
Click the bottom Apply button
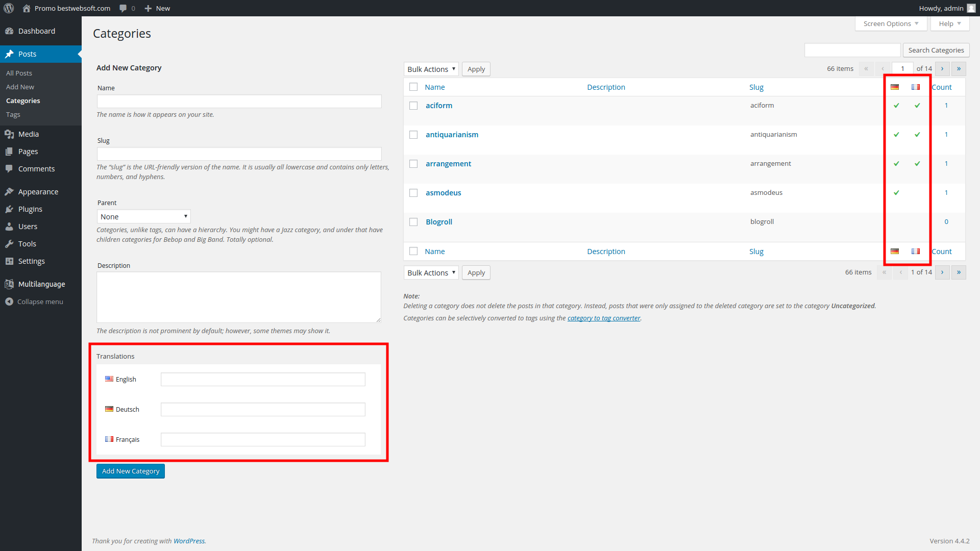(x=476, y=273)
